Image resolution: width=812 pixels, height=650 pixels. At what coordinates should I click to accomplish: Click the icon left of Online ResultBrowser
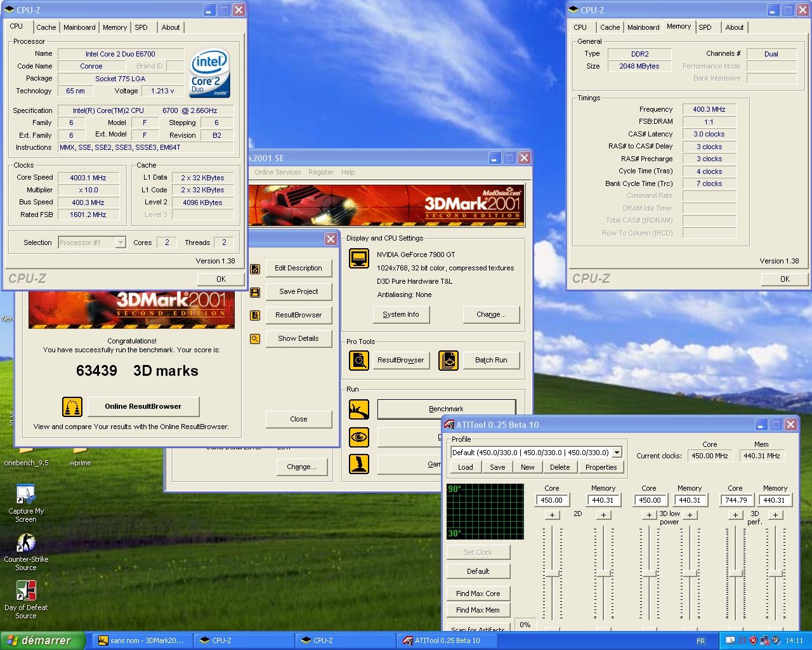point(72,407)
